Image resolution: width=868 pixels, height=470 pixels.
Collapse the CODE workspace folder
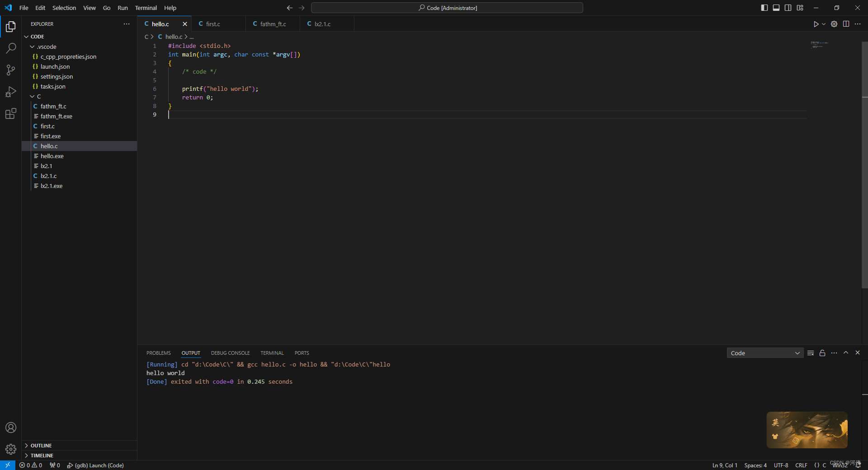[x=79, y=37]
